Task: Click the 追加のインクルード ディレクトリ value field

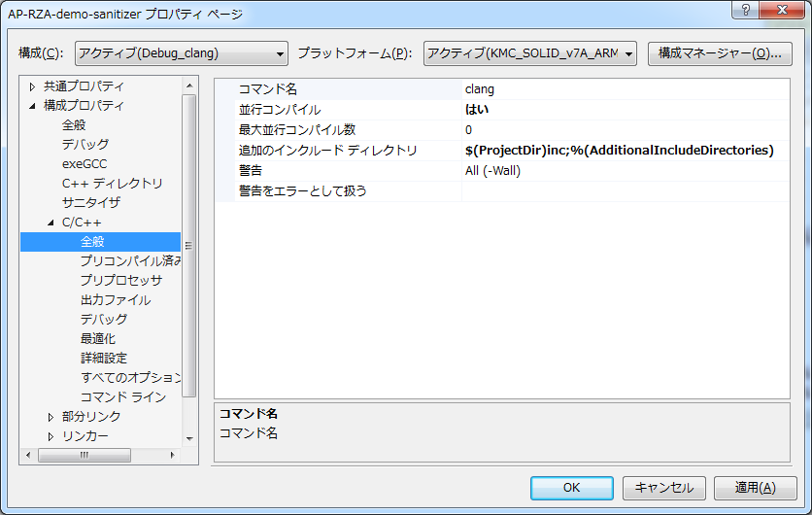Action: (622, 151)
